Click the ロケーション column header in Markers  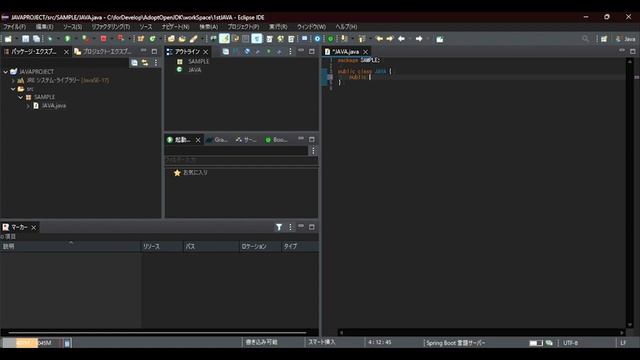click(260, 247)
